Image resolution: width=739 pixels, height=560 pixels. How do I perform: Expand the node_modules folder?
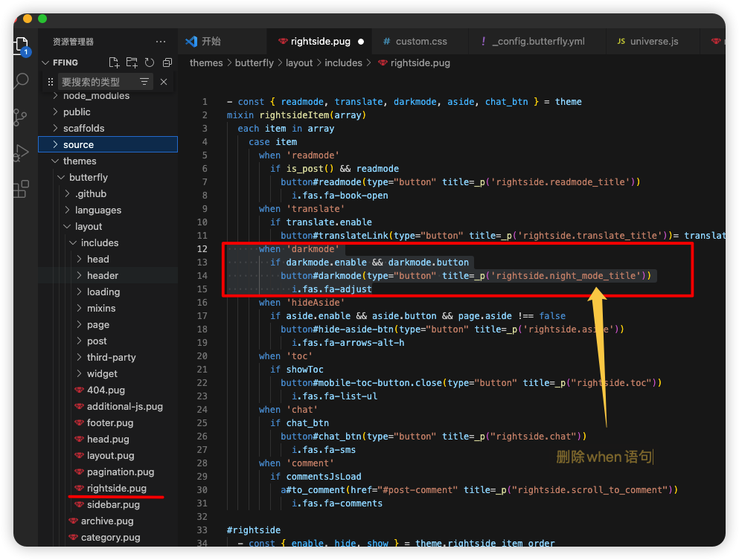point(96,96)
